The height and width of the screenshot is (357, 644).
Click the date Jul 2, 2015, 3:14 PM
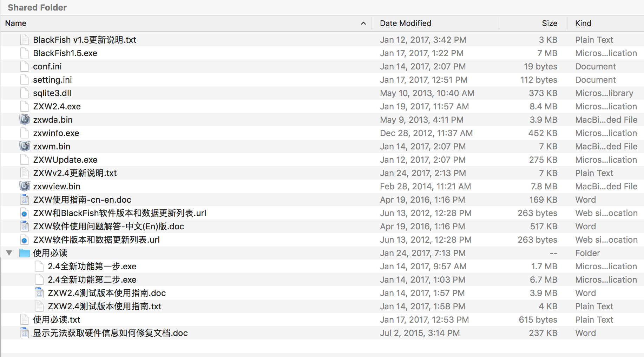pos(420,333)
